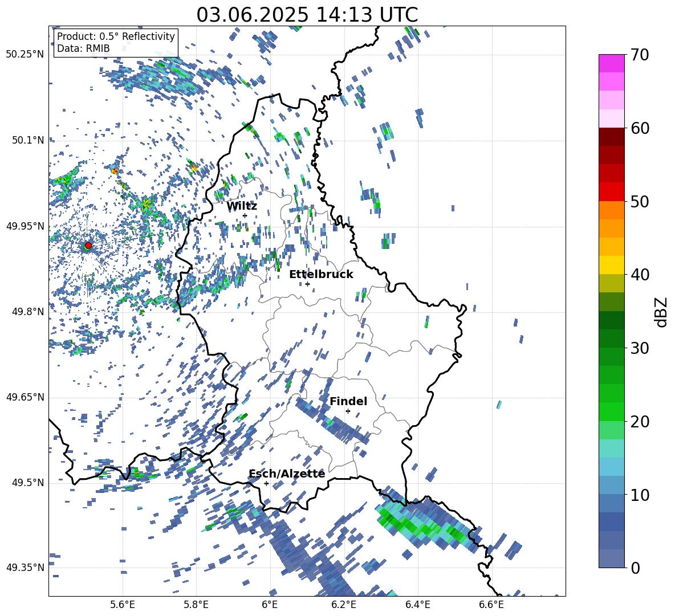Viewport: 675px width, 616px height.
Task: Click the Ettelbruck city label
Action: [x=321, y=275]
